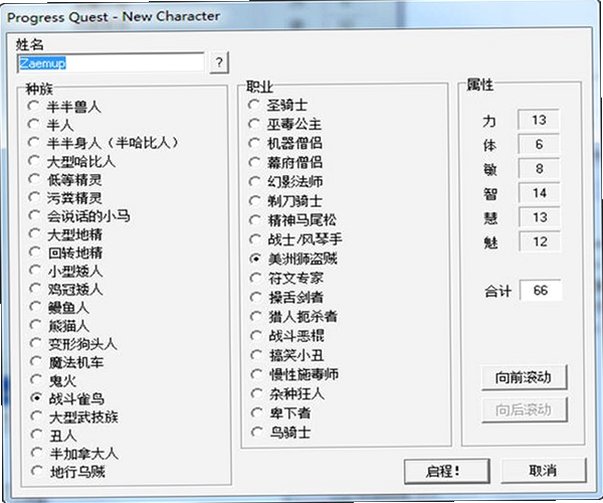Select class 精神马尾松
Viewport: 603px width, 503px height.
[293, 220]
